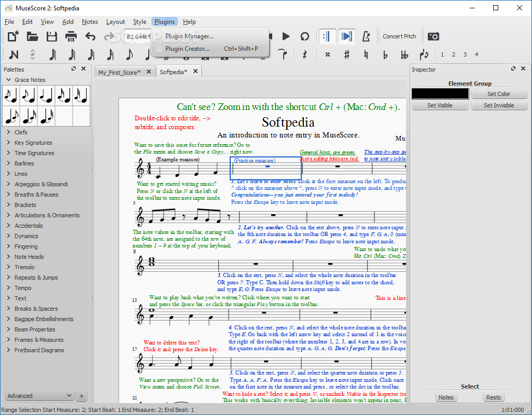
Task: Select voice 4
Action: [477, 54]
